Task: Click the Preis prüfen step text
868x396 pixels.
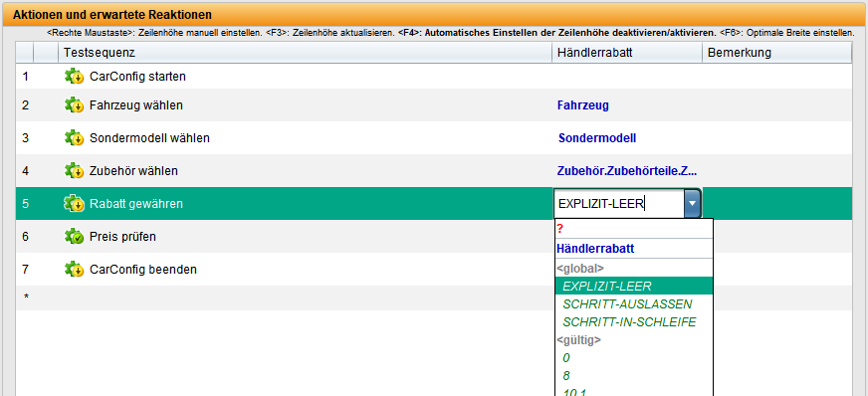Action: [x=122, y=237]
